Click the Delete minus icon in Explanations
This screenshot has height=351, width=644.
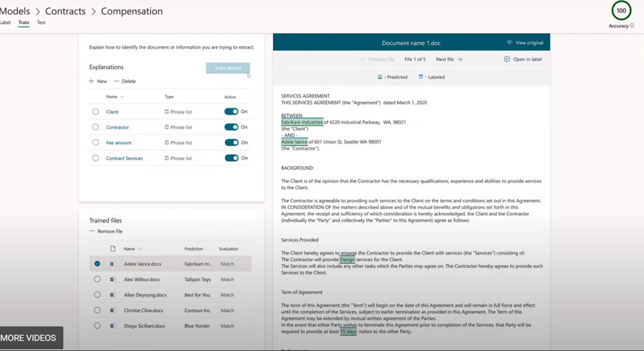click(116, 81)
